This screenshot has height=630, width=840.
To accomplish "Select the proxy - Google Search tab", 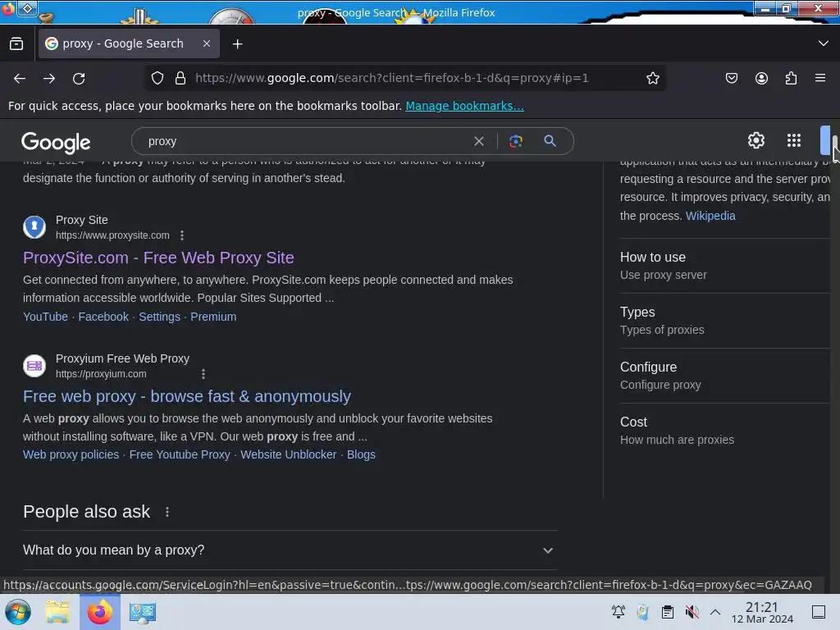I will pos(129,43).
